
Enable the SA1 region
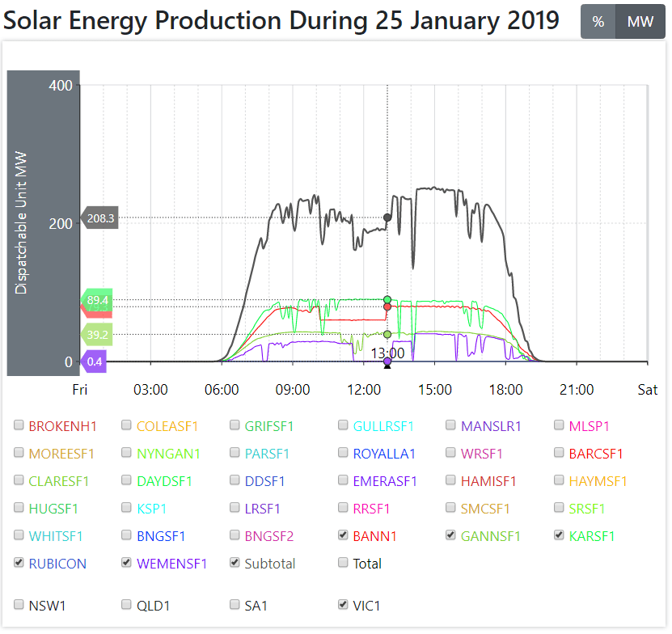coord(235,604)
